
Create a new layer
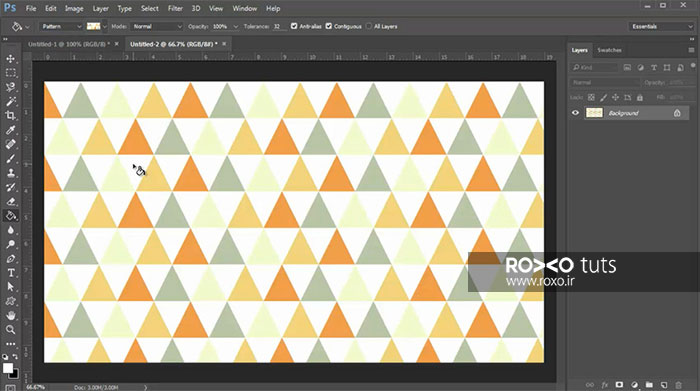664,385
